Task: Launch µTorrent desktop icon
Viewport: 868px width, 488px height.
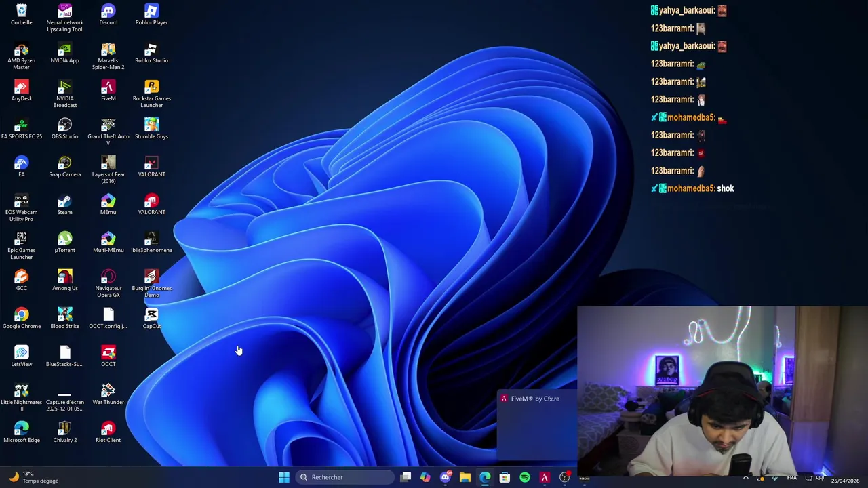Action: pyautogui.click(x=64, y=243)
